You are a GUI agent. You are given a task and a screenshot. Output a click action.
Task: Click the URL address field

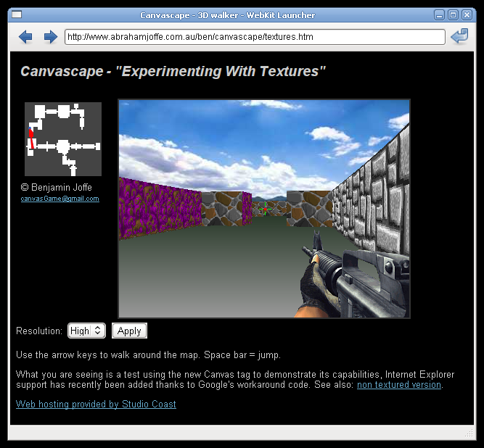pyautogui.click(x=255, y=37)
